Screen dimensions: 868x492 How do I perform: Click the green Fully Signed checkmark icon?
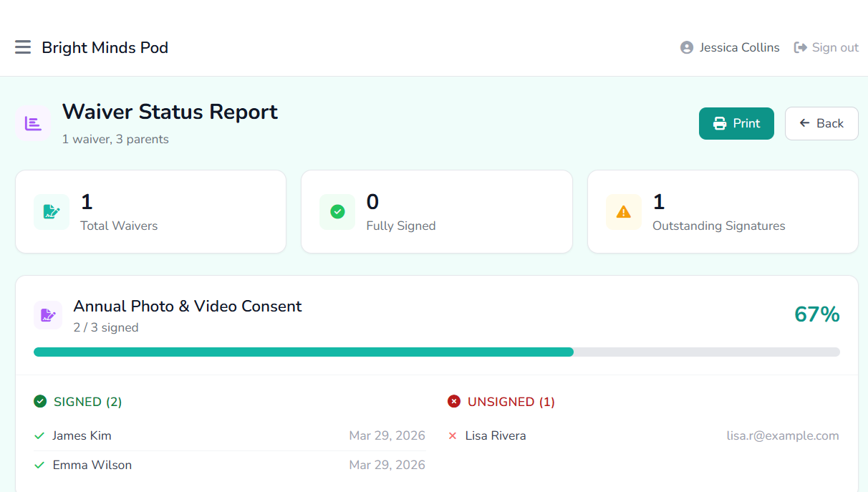[337, 212]
